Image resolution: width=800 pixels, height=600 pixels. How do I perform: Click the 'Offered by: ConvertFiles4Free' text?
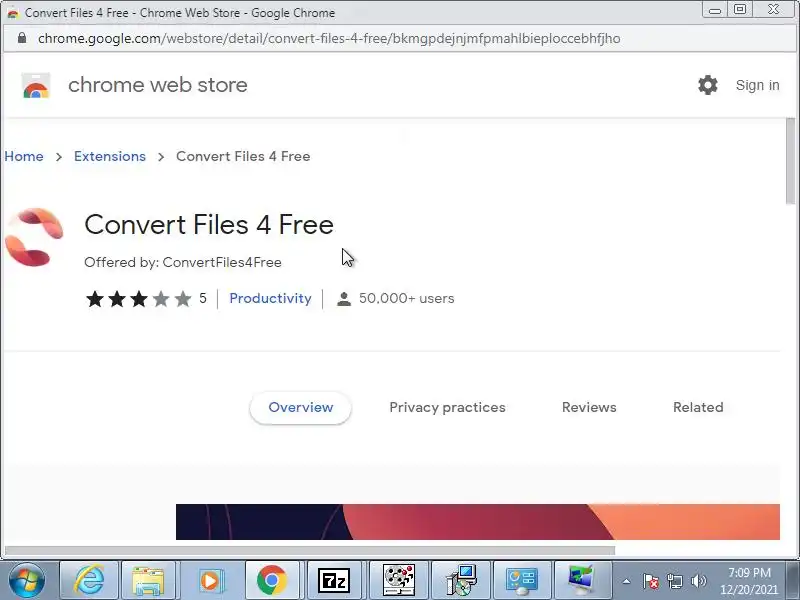183,262
